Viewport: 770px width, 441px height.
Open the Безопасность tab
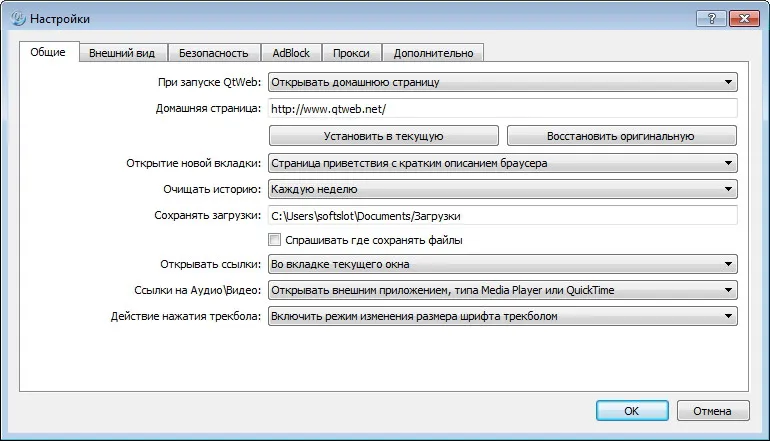214,53
